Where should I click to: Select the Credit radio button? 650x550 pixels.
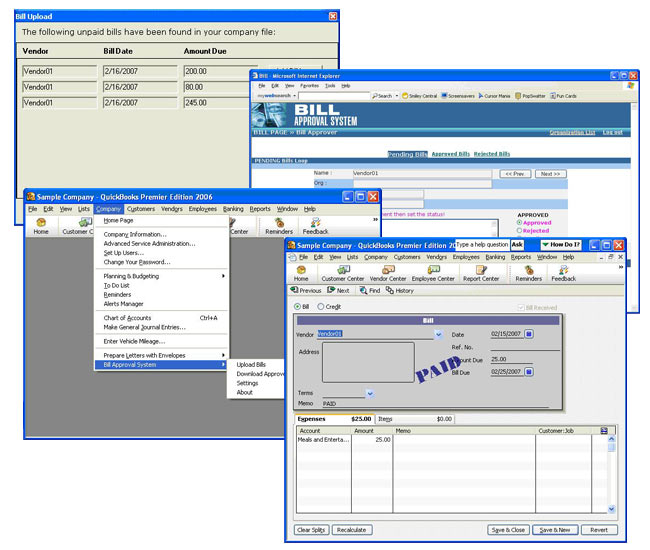(320, 307)
